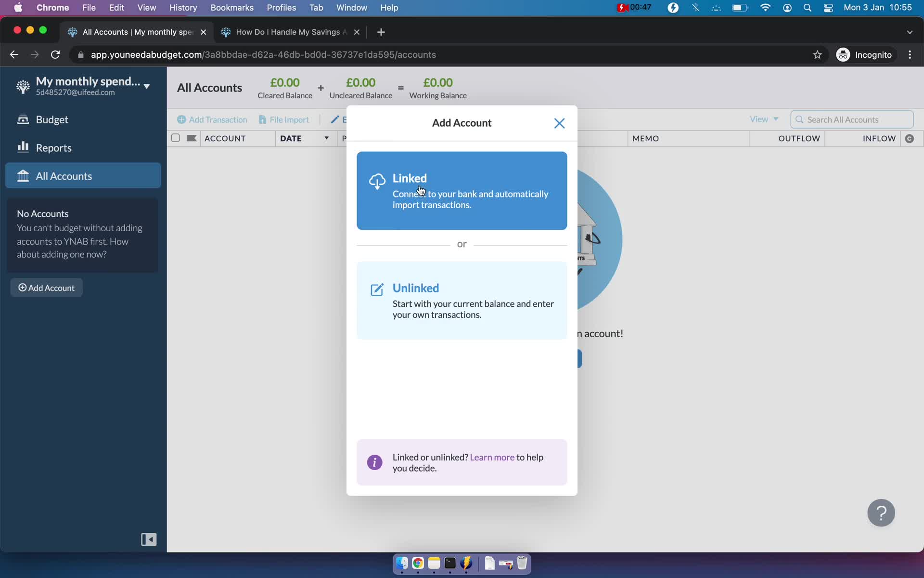Focus the Search All Accounts field
Screen dimensions: 924x578
pyautogui.click(x=852, y=119)
